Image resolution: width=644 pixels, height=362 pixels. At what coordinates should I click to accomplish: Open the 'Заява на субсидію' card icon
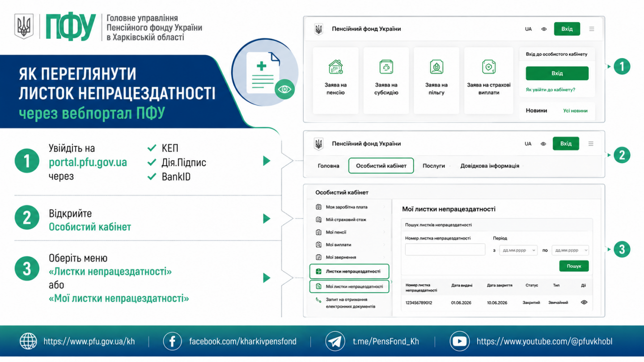pos(386,67)
